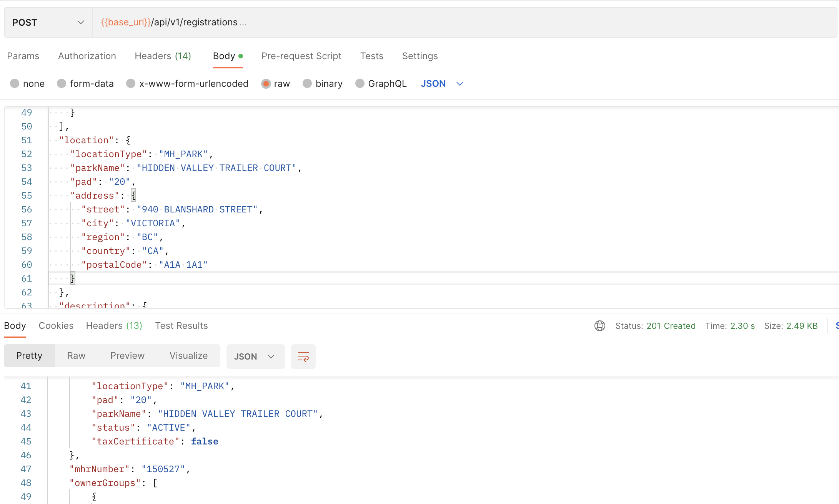Click "ownerGroups" key in response

click(x=105, y=483)
